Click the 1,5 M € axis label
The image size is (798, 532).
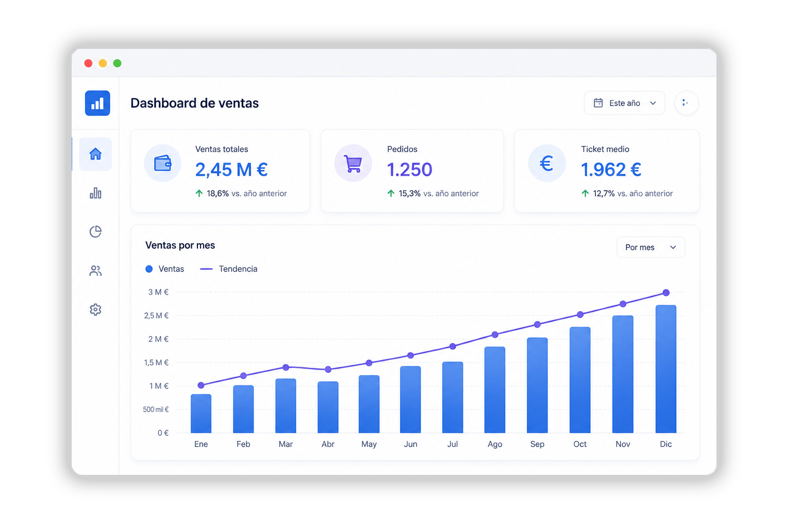tap(156, 363)
